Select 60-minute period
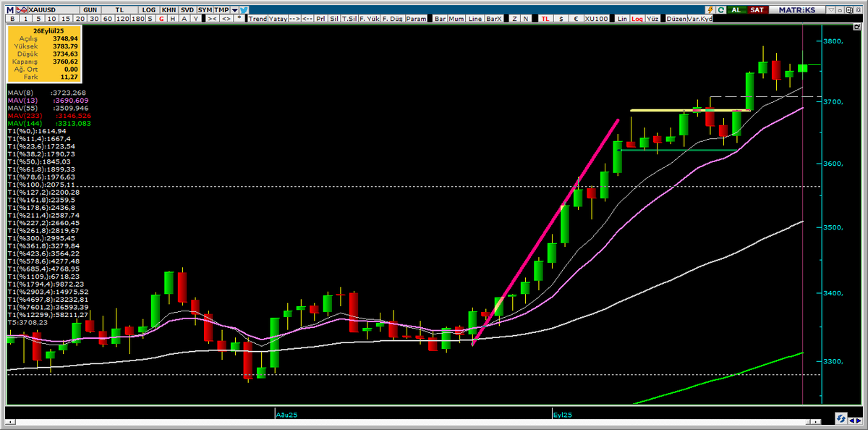 tap(108, 19)
